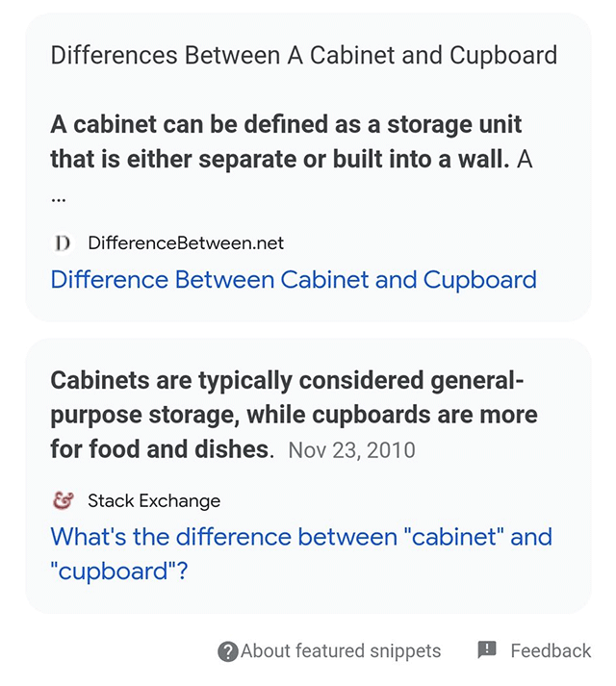Click the "for food and dishes." snippet ending
Screen dimensions: 616x686
click(x=162, y=449)
